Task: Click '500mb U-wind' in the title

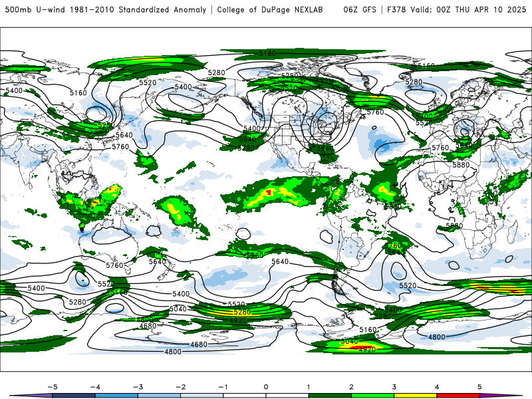Action: (x=35, y=9)
